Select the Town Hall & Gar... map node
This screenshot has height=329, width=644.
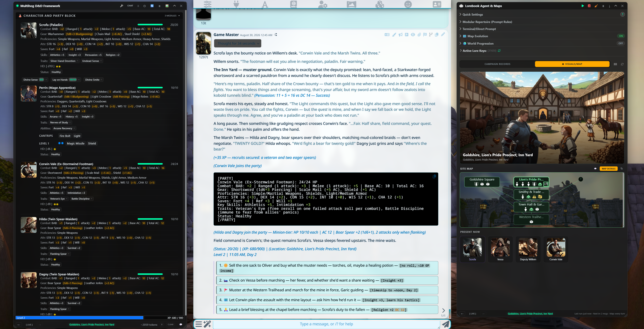click(531, 207)
